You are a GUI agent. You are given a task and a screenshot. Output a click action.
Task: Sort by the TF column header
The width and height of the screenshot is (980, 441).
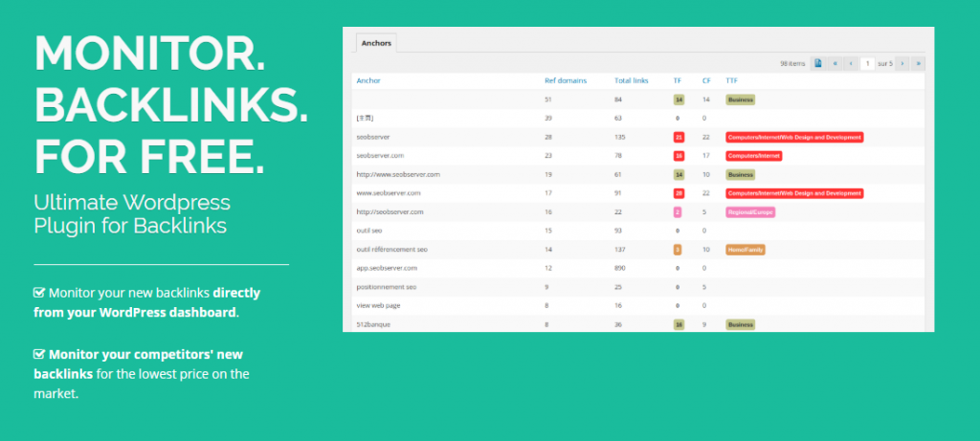pos(678,80)
